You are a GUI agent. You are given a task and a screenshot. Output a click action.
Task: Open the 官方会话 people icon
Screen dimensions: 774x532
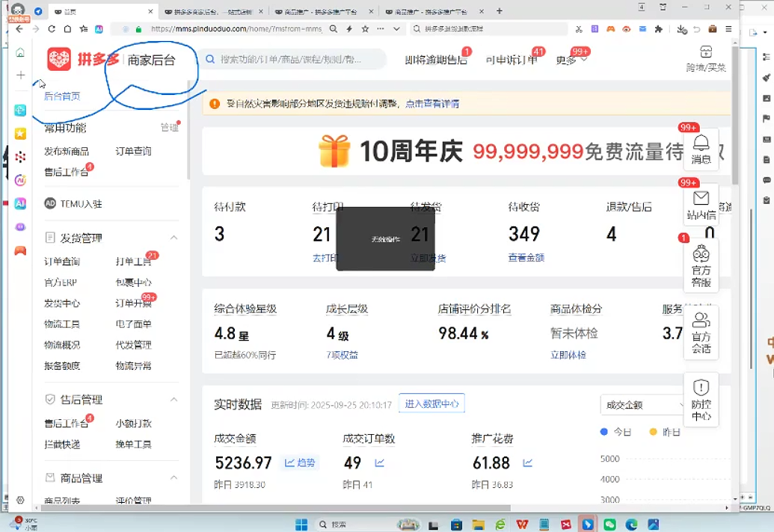(x=701, y=321)
